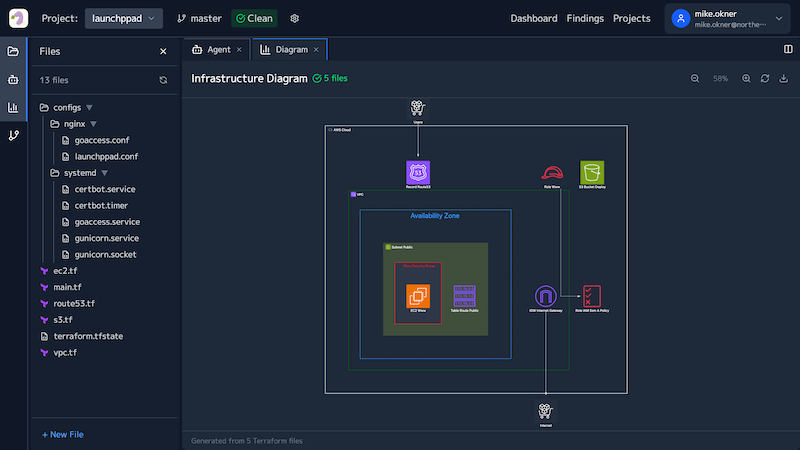Click the source control branch sidebar icon
Screen dimensions: 800x450
13,135
